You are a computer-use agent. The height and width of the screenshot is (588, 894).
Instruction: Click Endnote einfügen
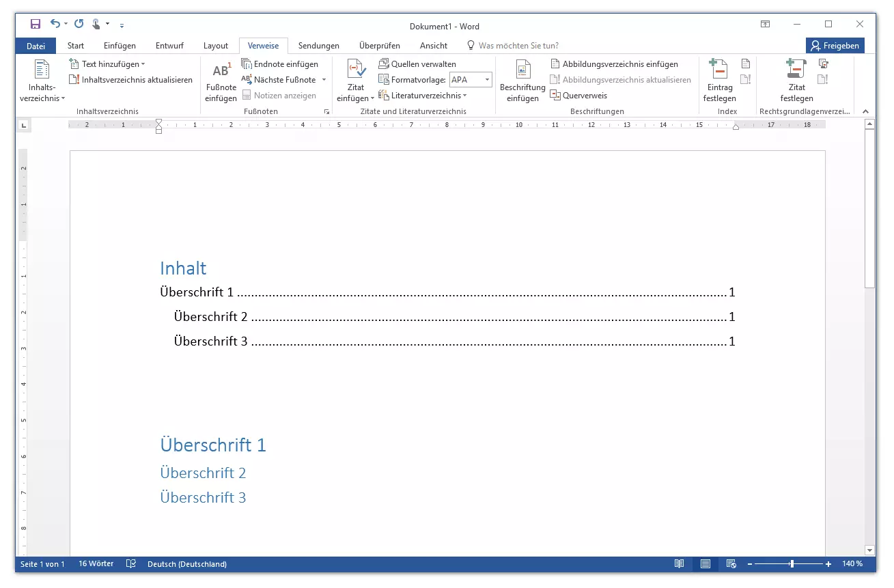(x=280, y=64)
